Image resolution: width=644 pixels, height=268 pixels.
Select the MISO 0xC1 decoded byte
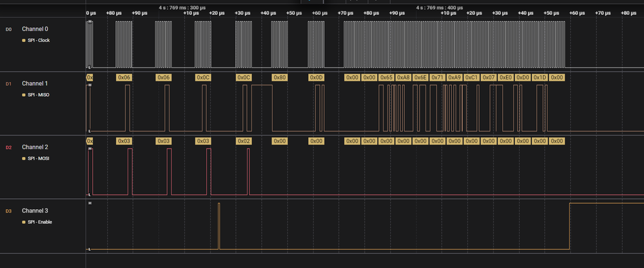coord(472,77)
